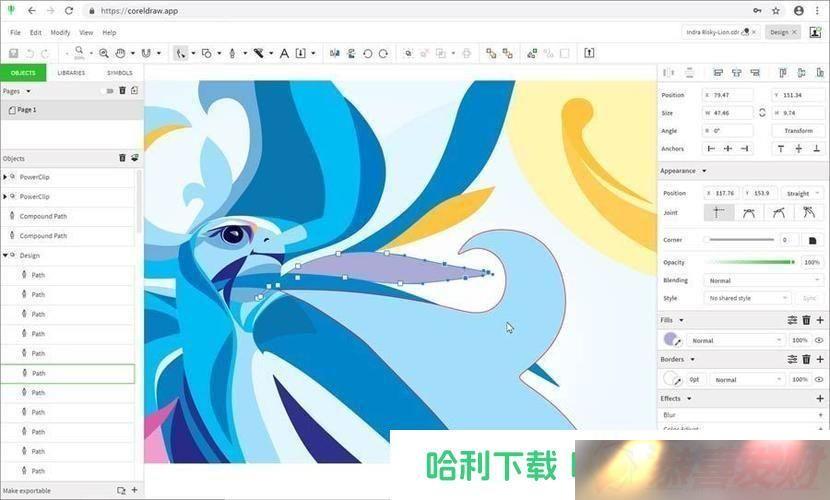
Task: Add a new fill with plus icon
Action: pyautogui.click(x=820, y=320)
